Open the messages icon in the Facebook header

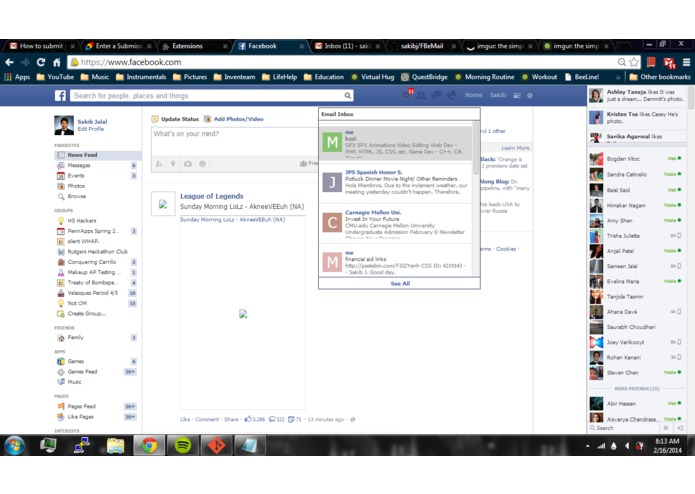(436, 95)
